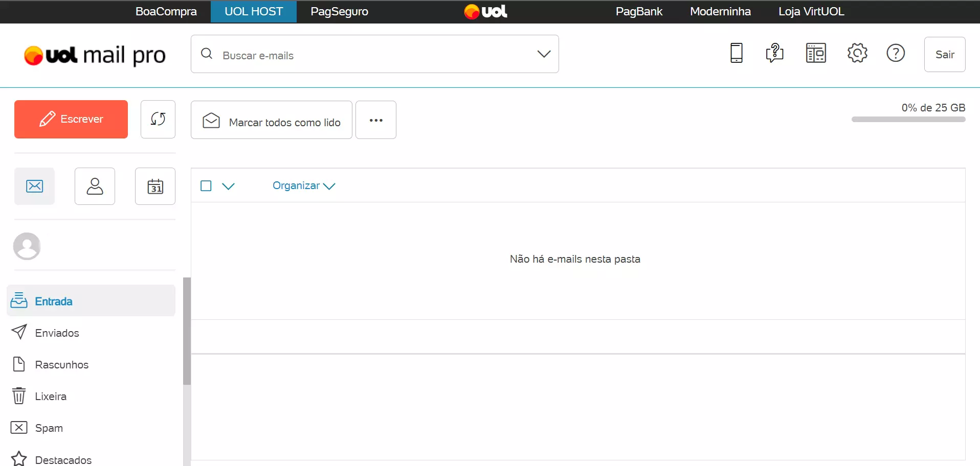
Task: Click the Lixeira trash can icon
Action: (x=19, y=396)
